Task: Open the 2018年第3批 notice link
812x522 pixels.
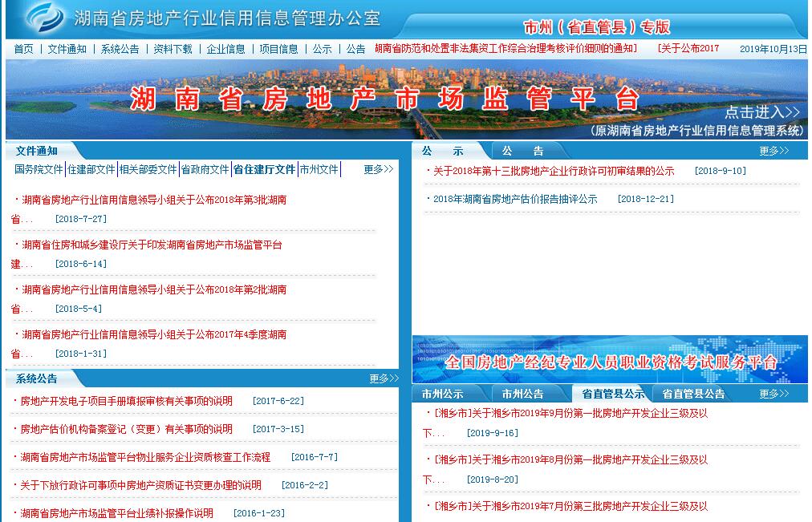Action: pos(154,200)
